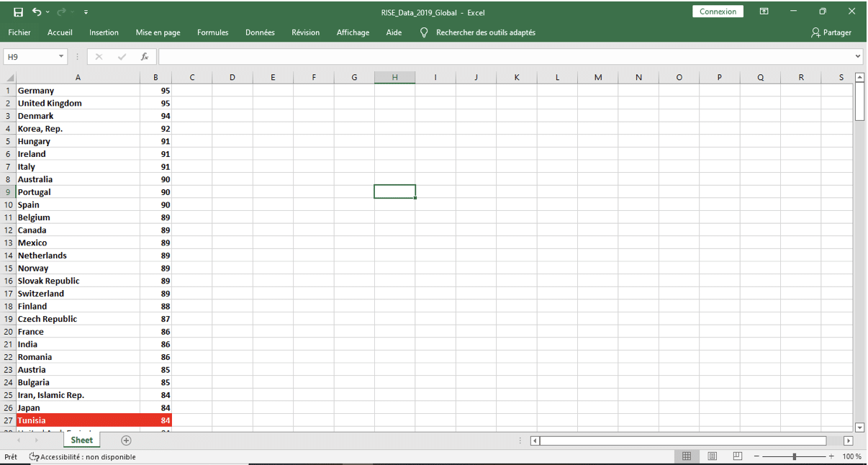Switch to Normal view in status bar
The width and height of the screenshot is (868, 465).
687,456
